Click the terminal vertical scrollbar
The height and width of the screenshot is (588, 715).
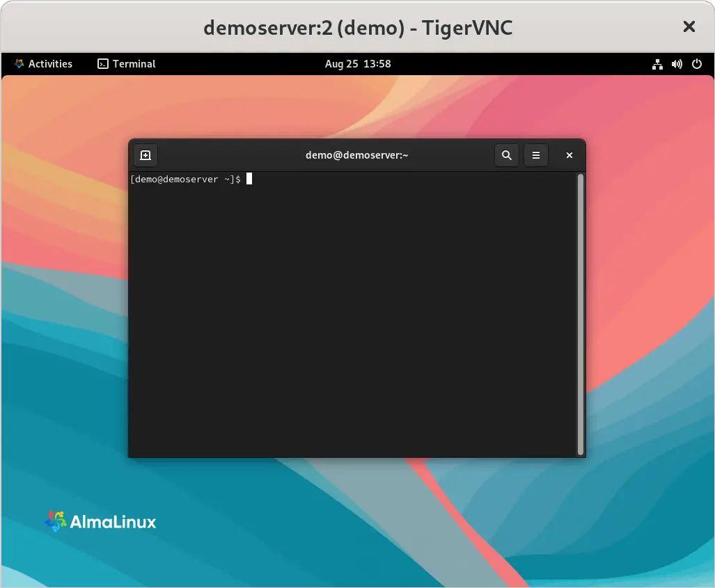(x=581, y=315)
